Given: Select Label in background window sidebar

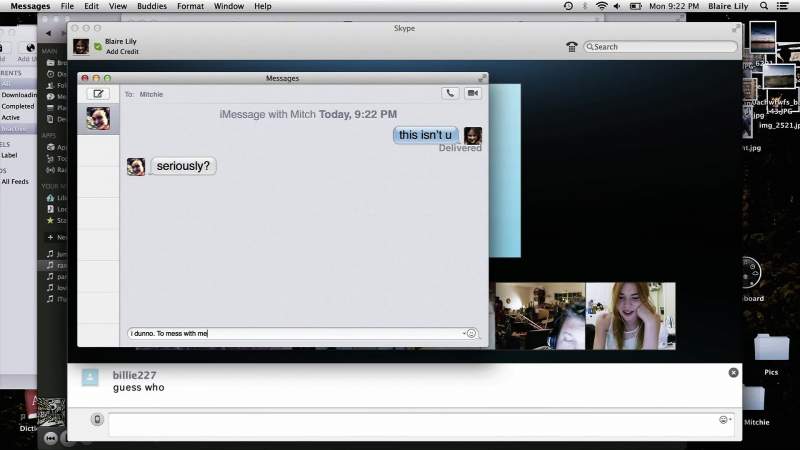Looking at the screenshot, I should point(9,155).
